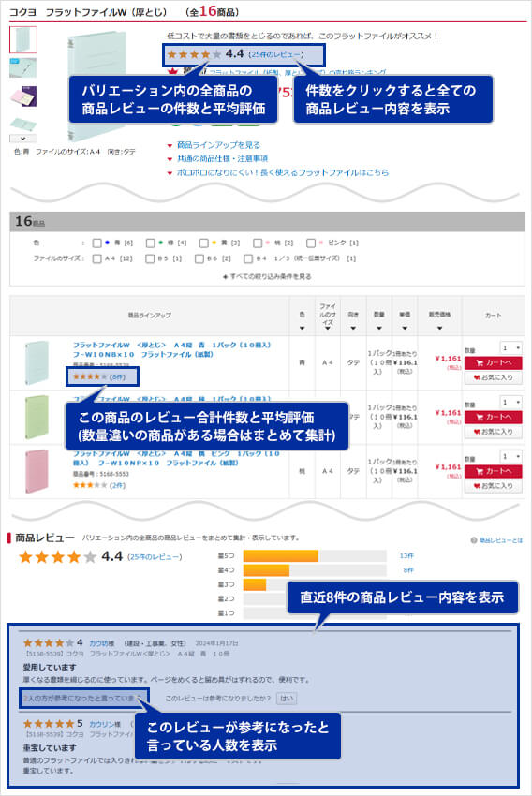Screen dimensions: 532x796
Task: Open the green file product image in the lineup
Action: tap(37, 417)
